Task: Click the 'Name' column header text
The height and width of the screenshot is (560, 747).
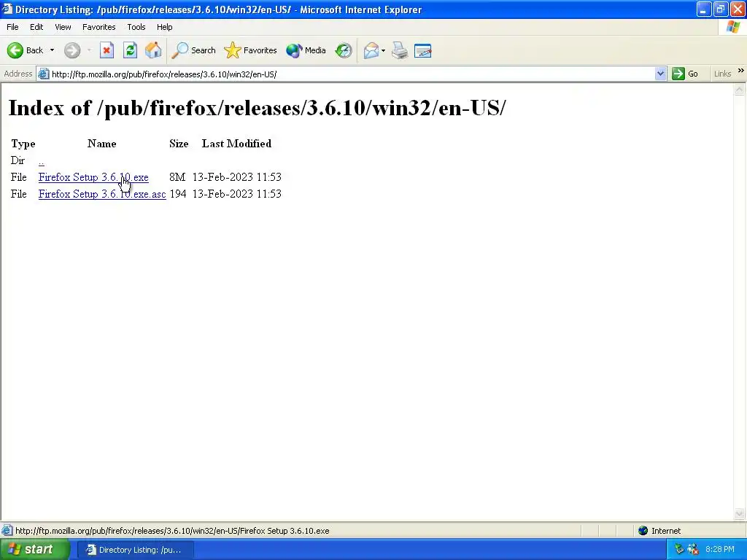Action: 101,144
